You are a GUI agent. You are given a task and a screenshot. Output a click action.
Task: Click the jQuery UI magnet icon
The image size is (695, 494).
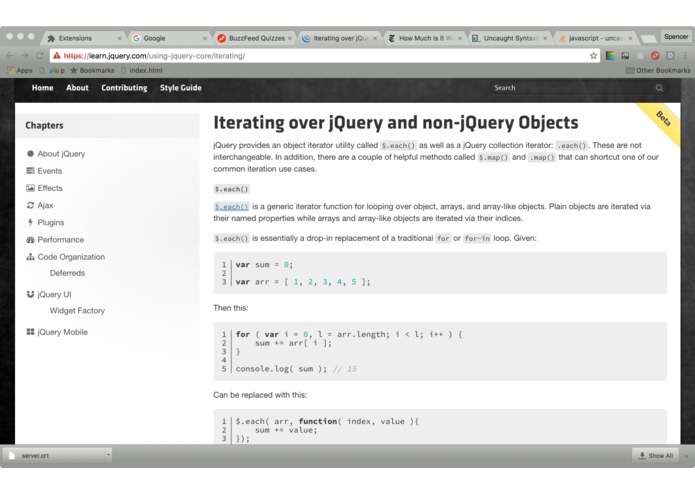pos(30,294)
